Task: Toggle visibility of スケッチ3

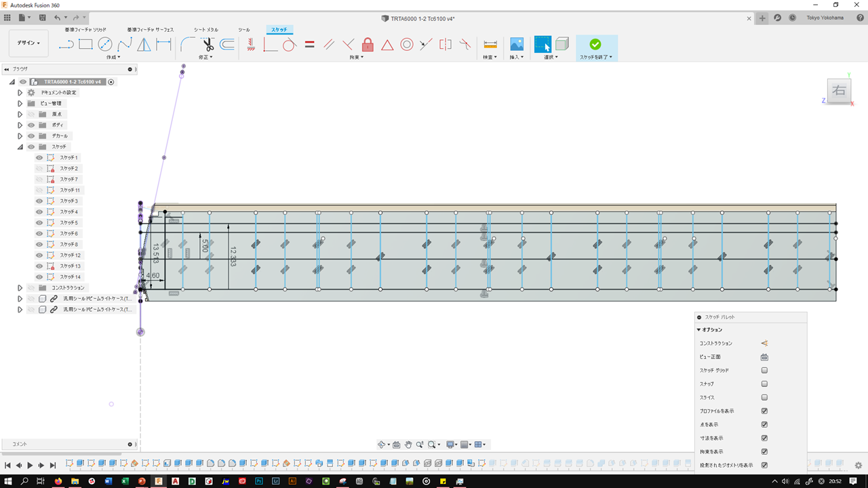Action: click(39, 201)
